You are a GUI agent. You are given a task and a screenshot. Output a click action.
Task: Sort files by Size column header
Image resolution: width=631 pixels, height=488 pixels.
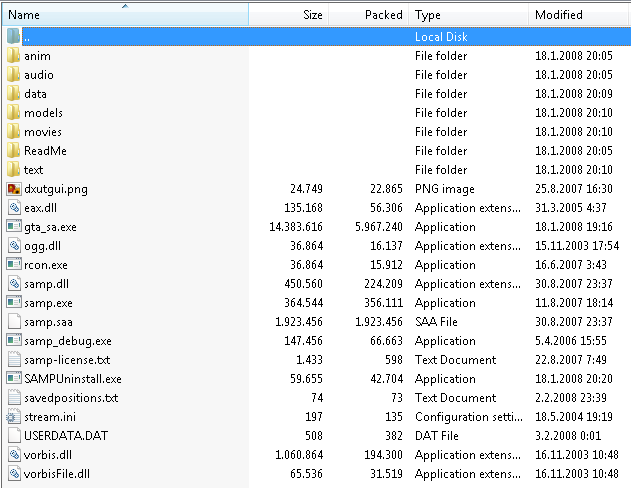(x=289, y=15)
